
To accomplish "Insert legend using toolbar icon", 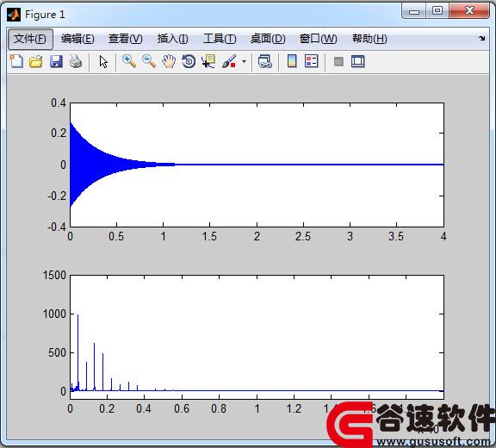I will click(311, 61).
